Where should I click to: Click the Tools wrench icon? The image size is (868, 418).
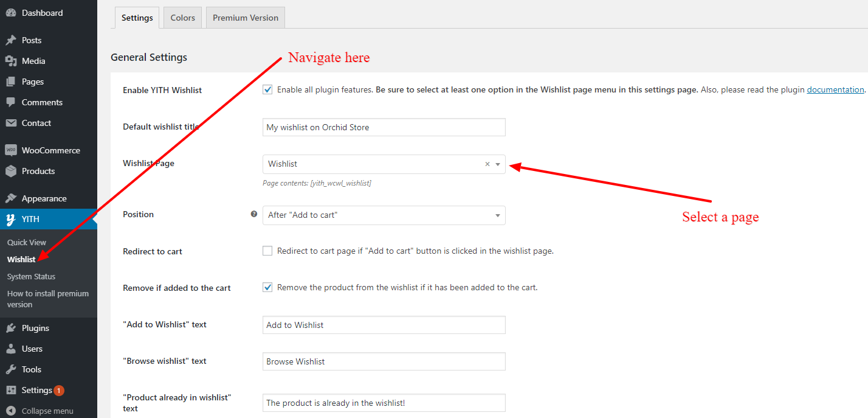coord(11,369)
